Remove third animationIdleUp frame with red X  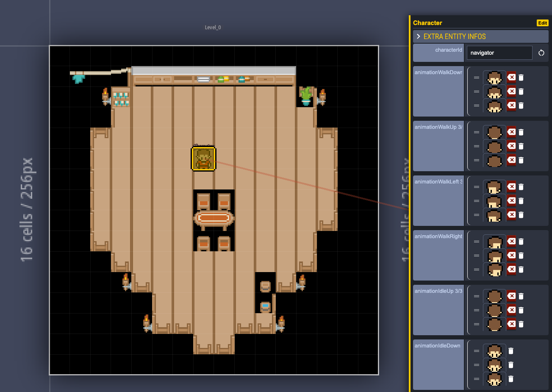[510, 324]
